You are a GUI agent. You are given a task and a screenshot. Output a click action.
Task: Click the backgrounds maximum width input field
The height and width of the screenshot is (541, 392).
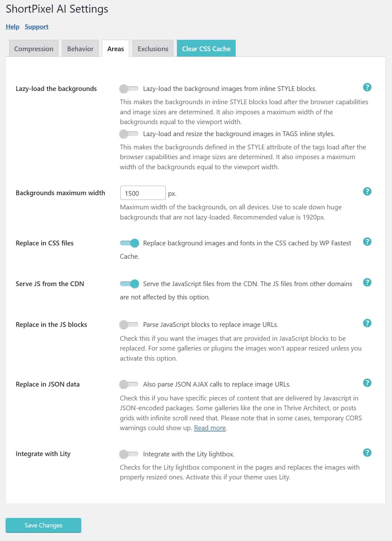[x=143, y=193]
